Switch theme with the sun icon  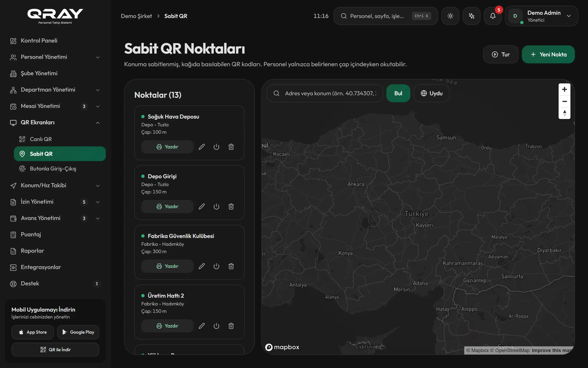point(450,16)
